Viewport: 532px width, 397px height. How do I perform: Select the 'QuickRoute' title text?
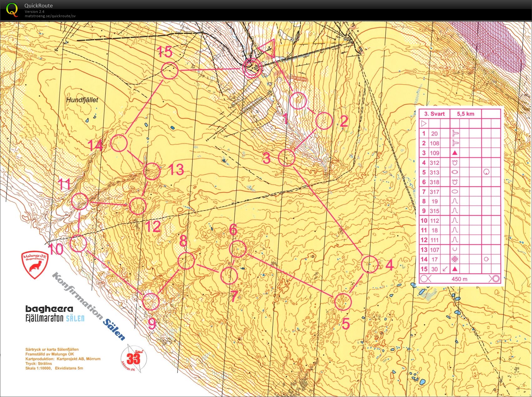39,6
